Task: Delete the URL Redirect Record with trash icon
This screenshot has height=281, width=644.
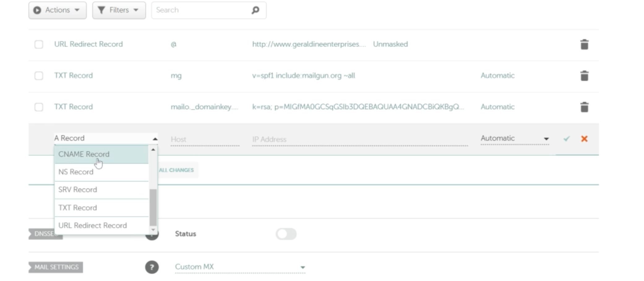Action: click(x=585, y=44)
